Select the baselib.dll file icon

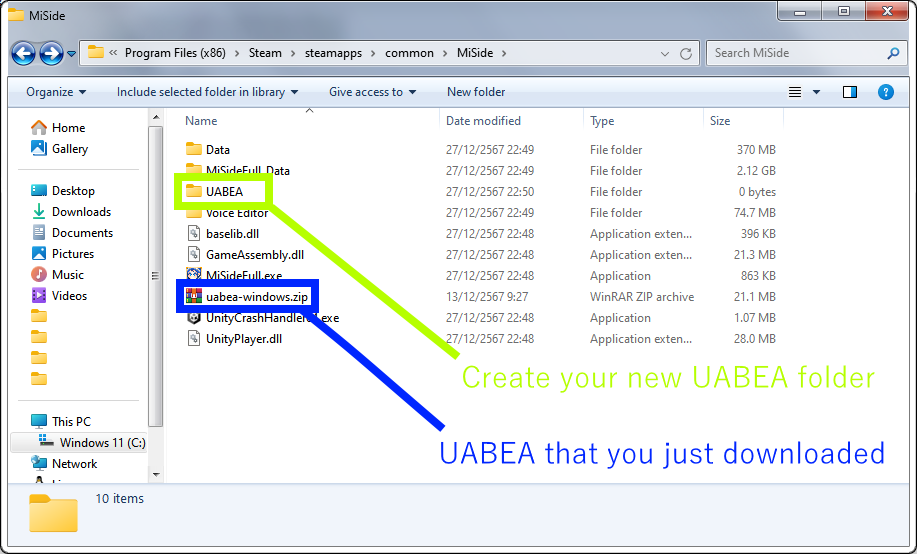click(x=194, y=233)
